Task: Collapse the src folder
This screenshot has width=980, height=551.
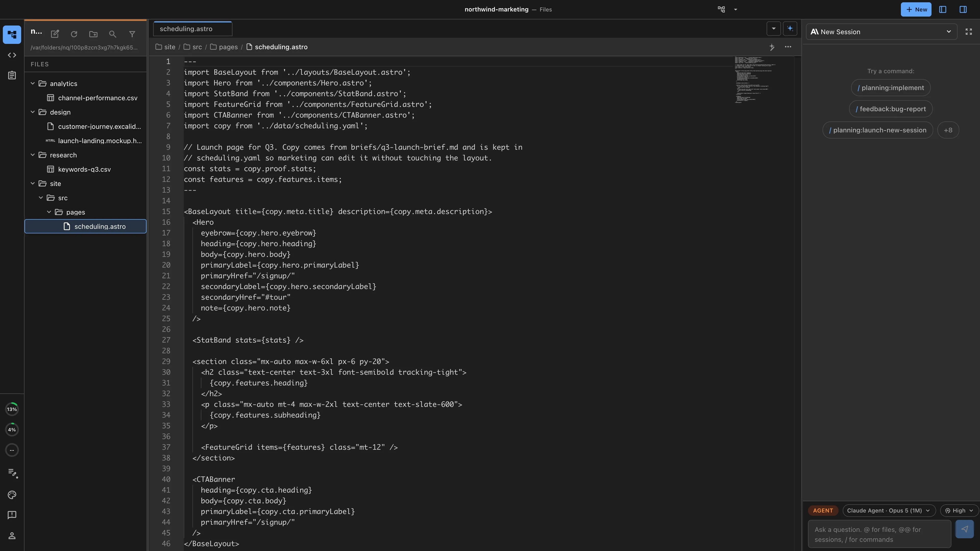Action: click(41, 198)
